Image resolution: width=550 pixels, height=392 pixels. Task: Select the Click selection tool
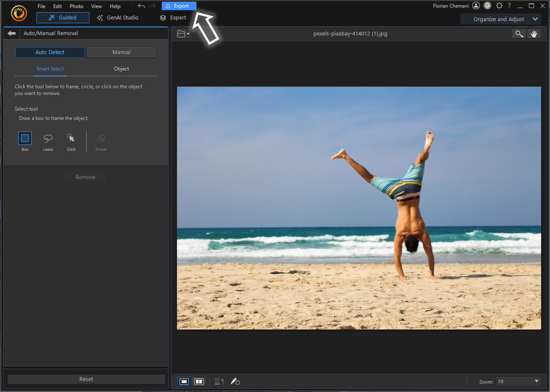coord(71,138)
